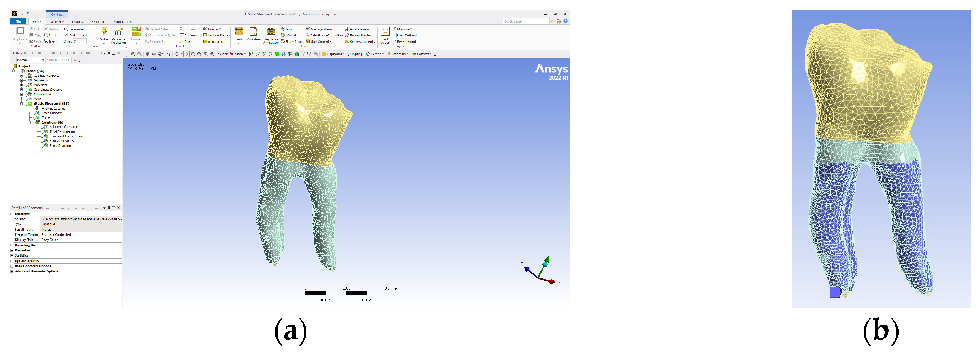The width and height of the screenshot is (980, 353).
Task: Launch Keyframe Animation tool
Action: click(x=271, y=32)
